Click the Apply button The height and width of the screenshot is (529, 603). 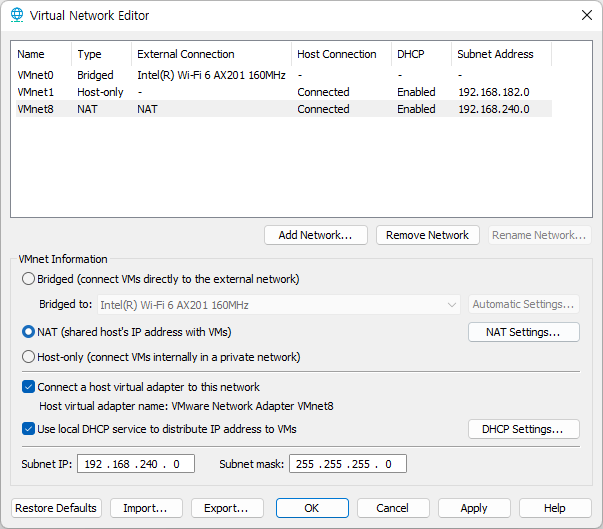[x=474, y=508]
